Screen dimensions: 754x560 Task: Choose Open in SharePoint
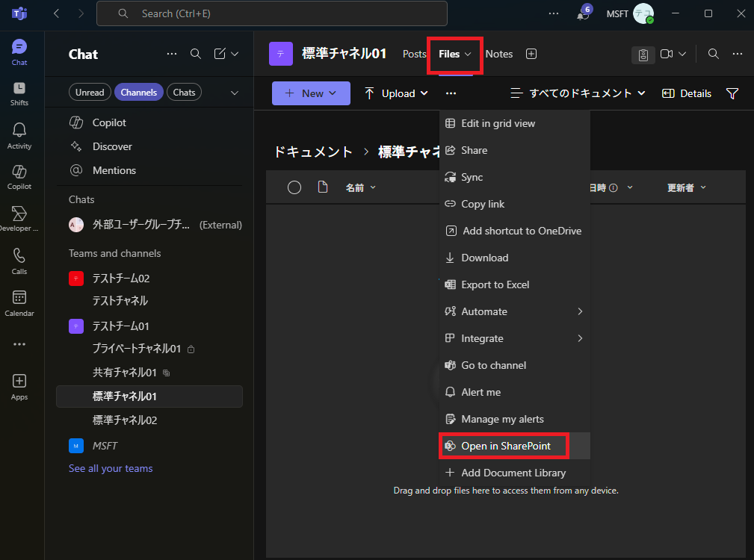pos(515,447)
